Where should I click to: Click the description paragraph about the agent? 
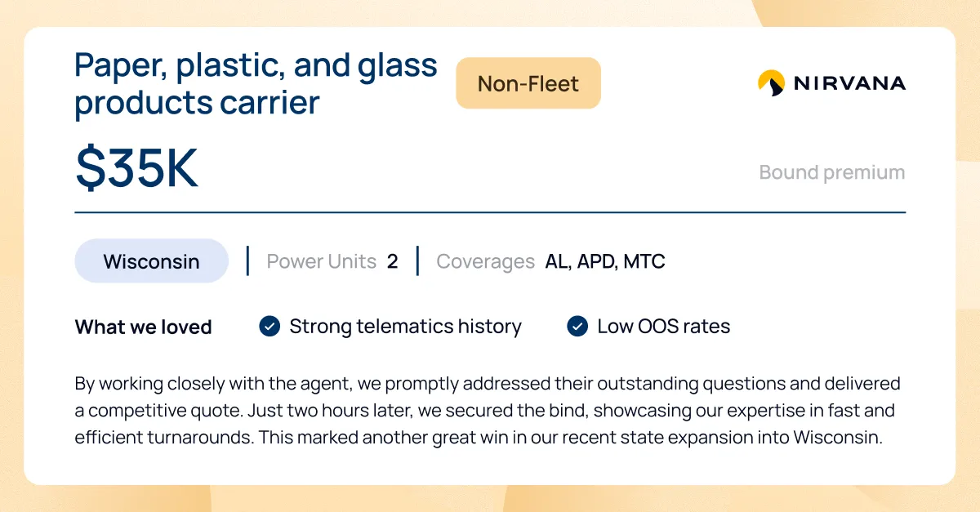[x=488, y=410]
